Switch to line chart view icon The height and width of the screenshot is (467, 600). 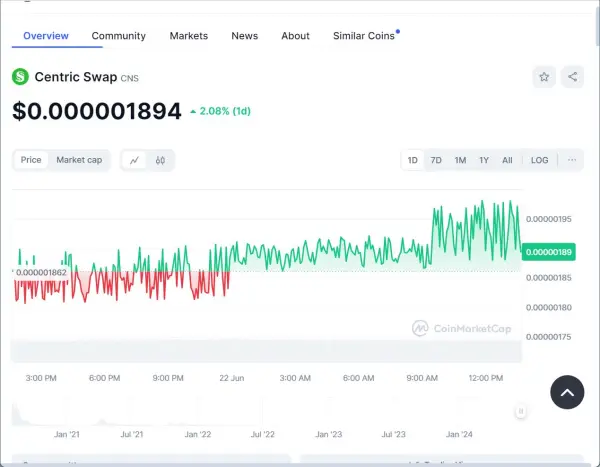pyautogui.click(x=134, y=160)
